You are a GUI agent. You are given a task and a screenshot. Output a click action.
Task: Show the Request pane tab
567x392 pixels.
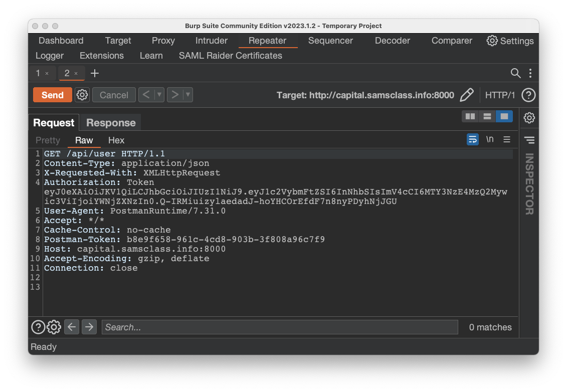(54, 123)
